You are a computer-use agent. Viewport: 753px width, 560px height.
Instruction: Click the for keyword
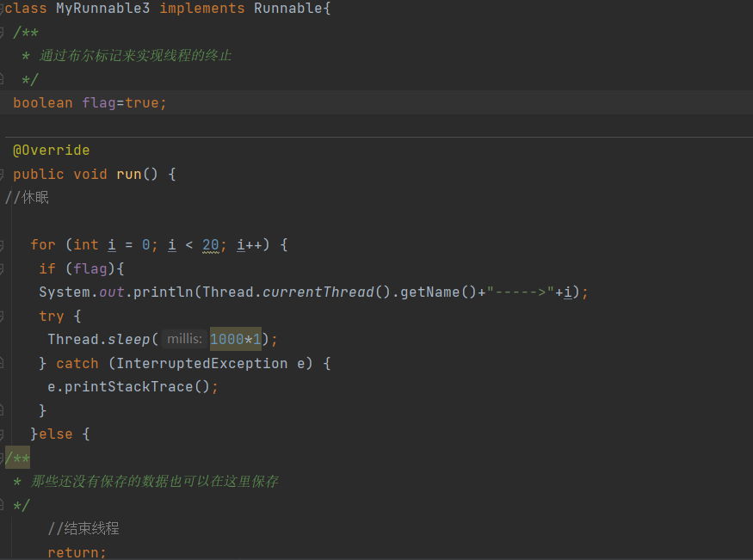click(43, 245)
